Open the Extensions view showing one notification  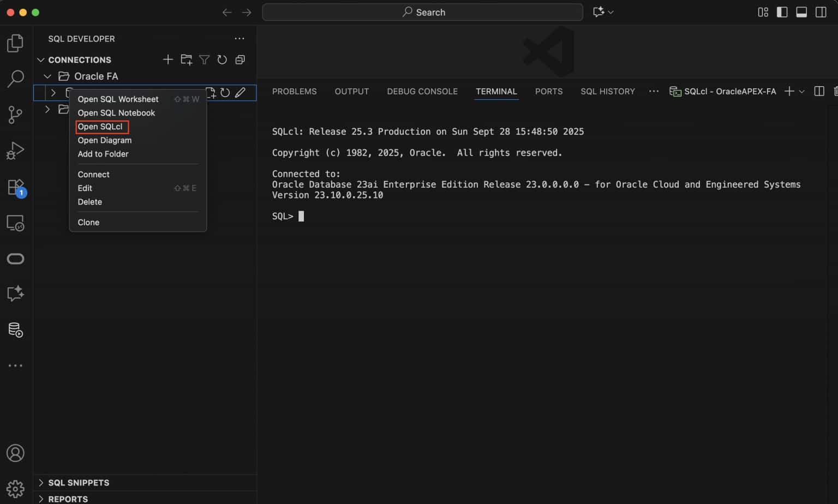click(16, 187)
